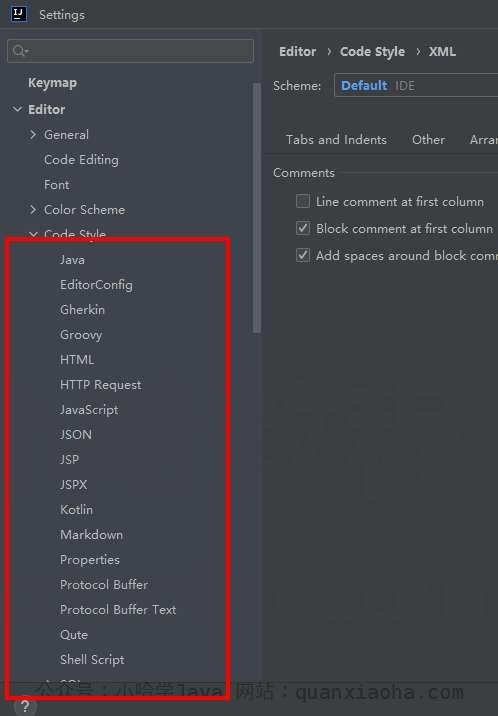
Task: Select Shell Script code style
Action: [x=92, y=659]
